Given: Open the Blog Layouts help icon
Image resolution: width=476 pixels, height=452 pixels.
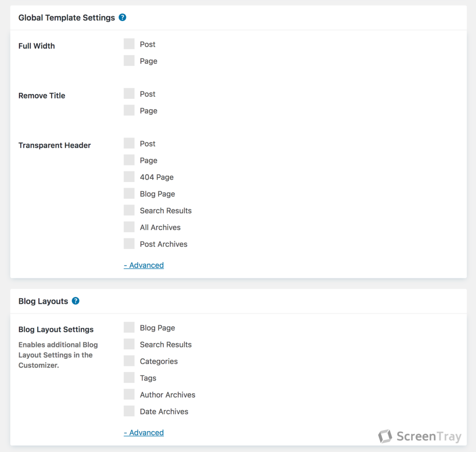Looking at the screenshot, I should (x=76, y=301).
